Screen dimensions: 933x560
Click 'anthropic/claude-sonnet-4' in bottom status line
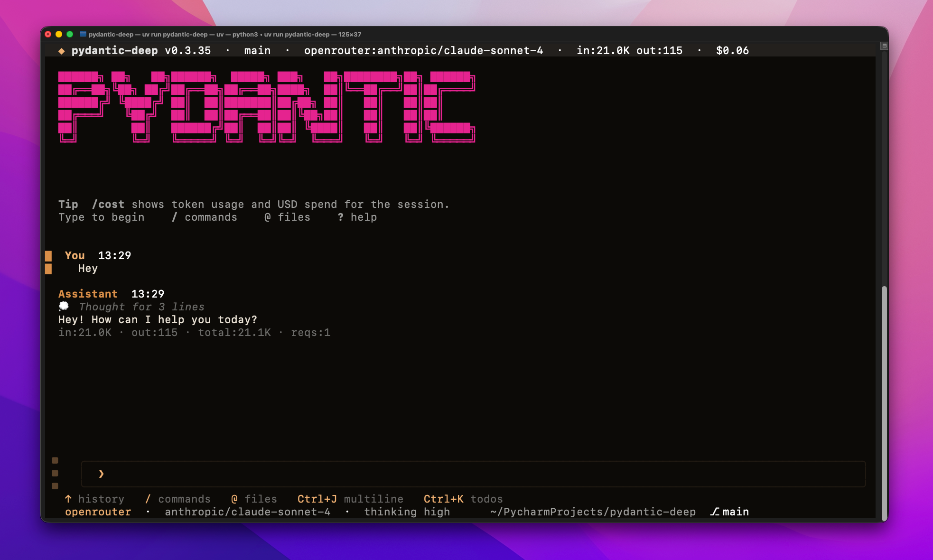tap(248, 512)
